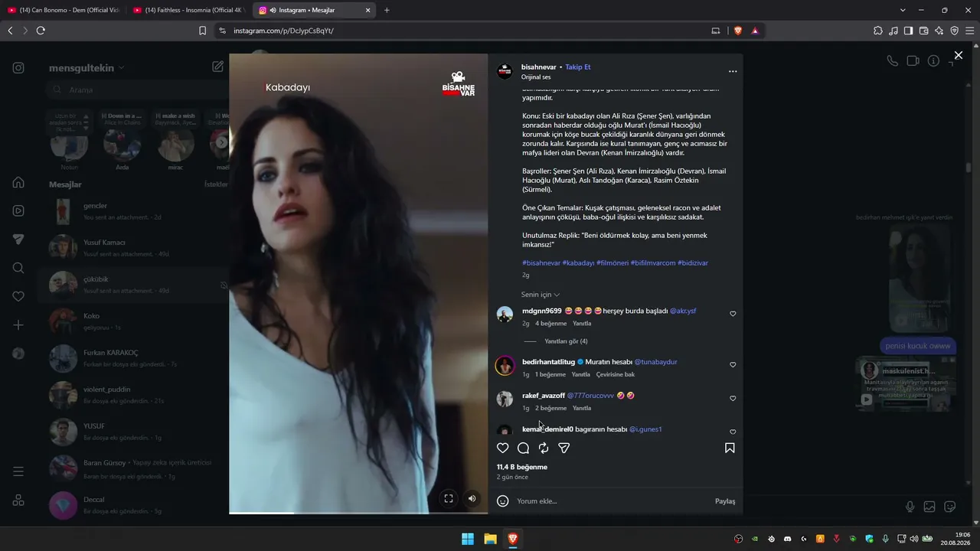
Task: Open Brave Wallet
Action: point(924,31)
